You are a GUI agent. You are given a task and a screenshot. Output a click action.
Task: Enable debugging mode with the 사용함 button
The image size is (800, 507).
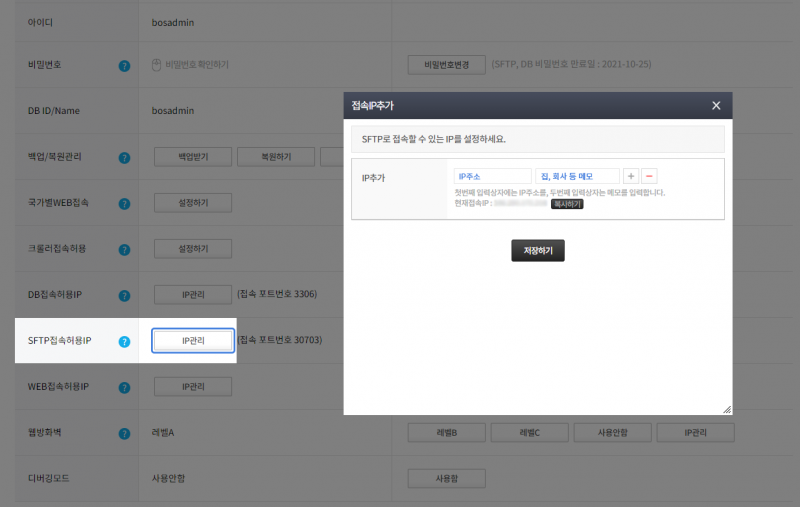(446, 479)
